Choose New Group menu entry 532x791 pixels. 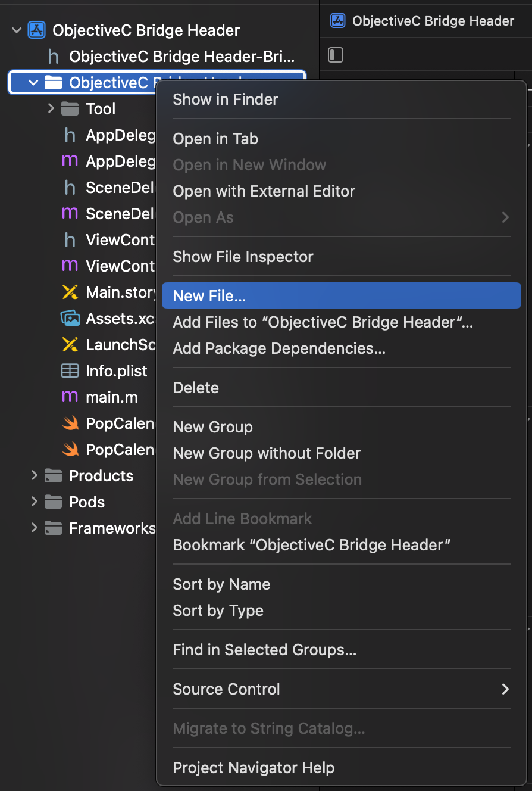pyautogui.click(x=341, y=427)
